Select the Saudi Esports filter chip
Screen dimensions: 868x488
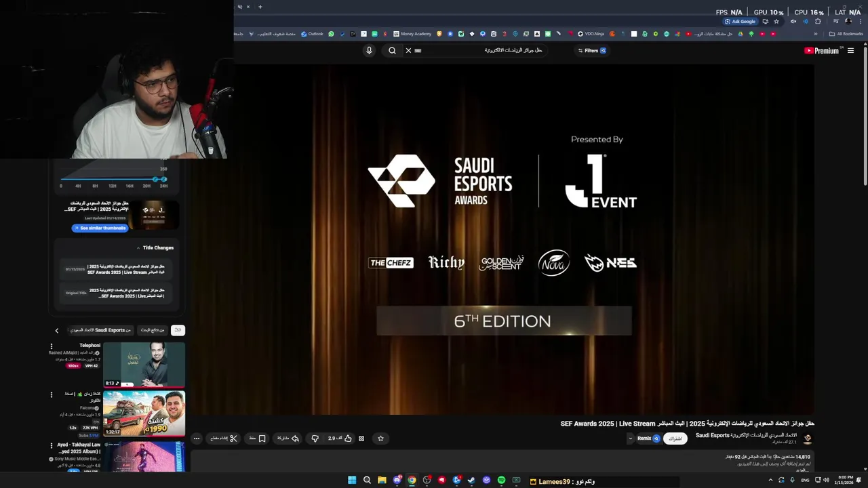(101, 330)
